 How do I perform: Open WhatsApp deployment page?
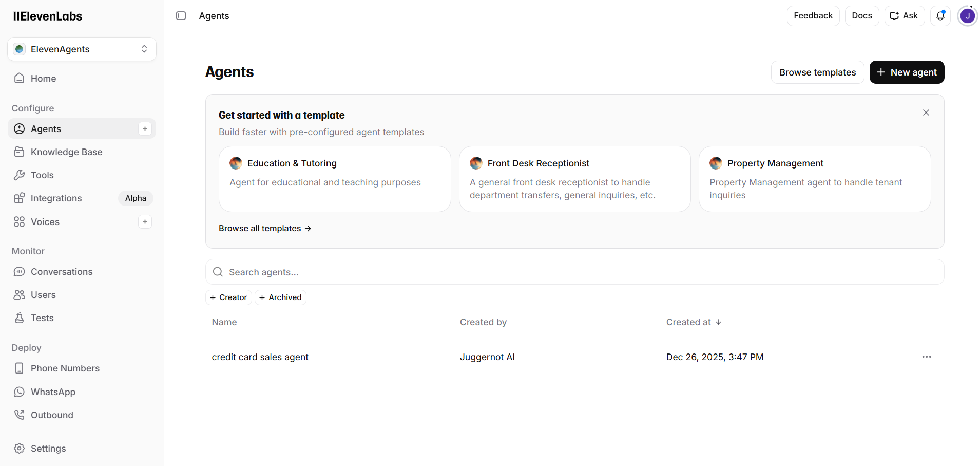tap(53, 392)
